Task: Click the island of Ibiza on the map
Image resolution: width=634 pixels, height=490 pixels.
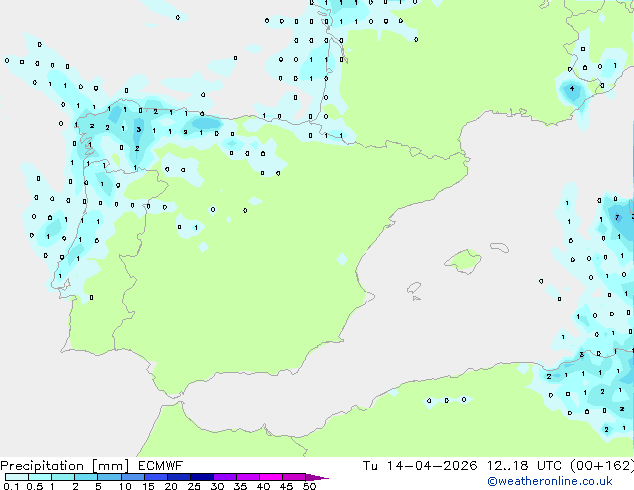Action: pyautogui.click(x=414, y=288)
